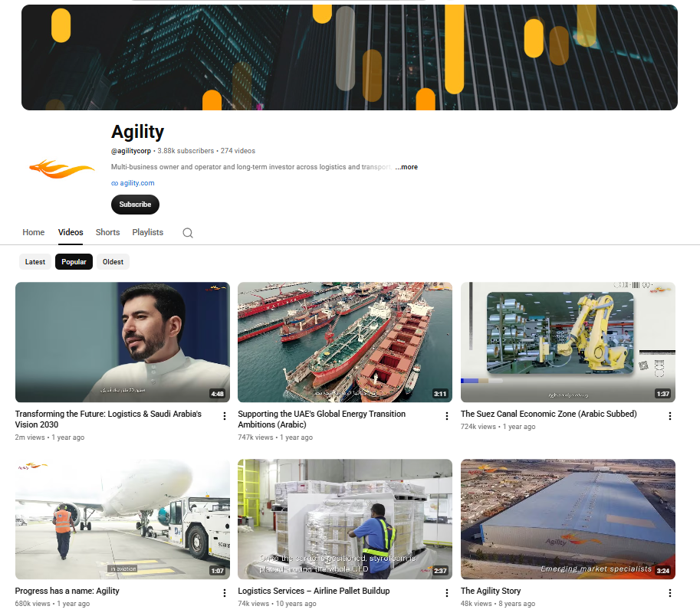Select the Oldest sort filter chip
Viewport: 700px width, 616px height.
pos(113,262)
